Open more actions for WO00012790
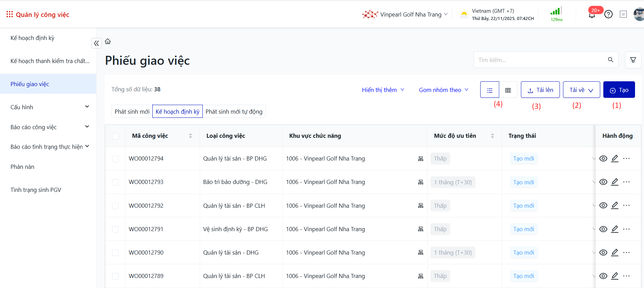Viewport: 644px width, 288px height. (626, 253)
